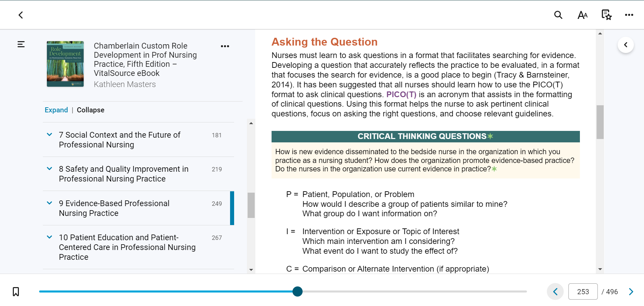Go back using the top-left arrow
Image resolution: width=644 pixels, height=306 pixels.
pos(21,15)
